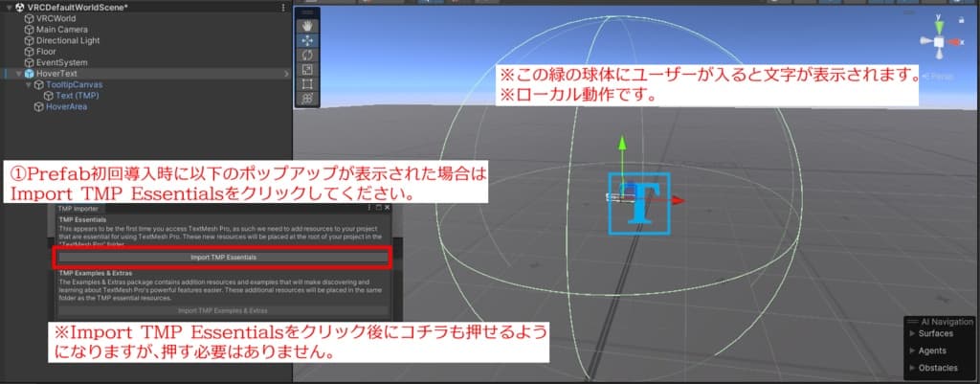980x384 pixels.
Task: Click the center cube of the orientation gizmo
Action: pyautogui.click(x=938, y=42)
